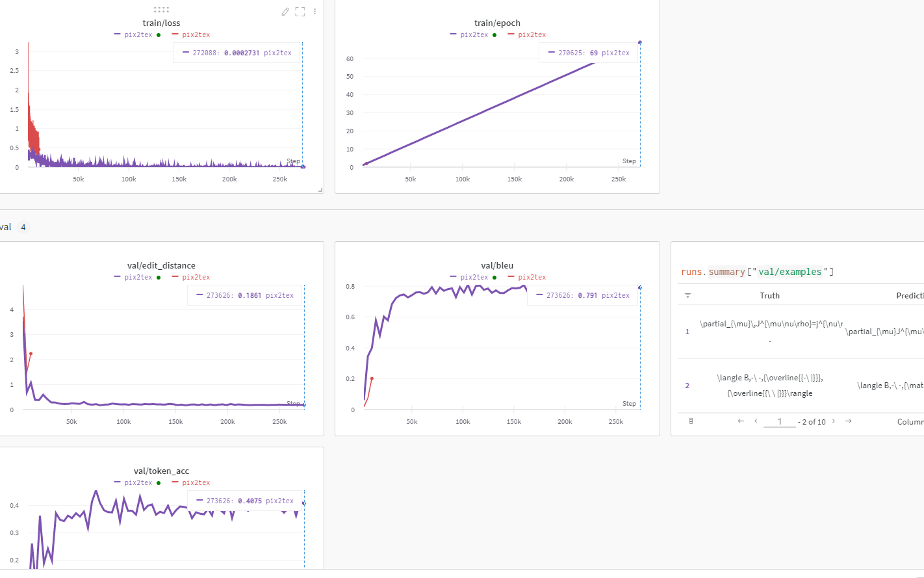924x578 pixels.
Task: Collapse the val section
Action: click(5, 226)
